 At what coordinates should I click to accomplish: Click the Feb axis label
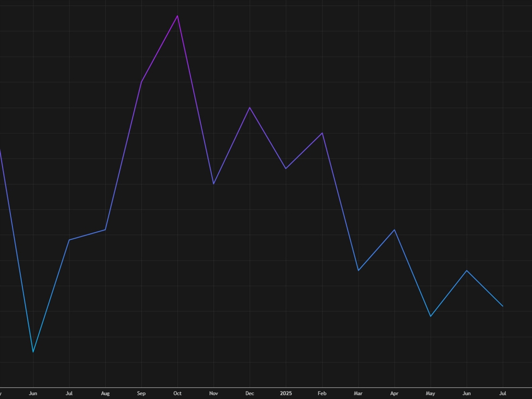(x=322, y=393)
